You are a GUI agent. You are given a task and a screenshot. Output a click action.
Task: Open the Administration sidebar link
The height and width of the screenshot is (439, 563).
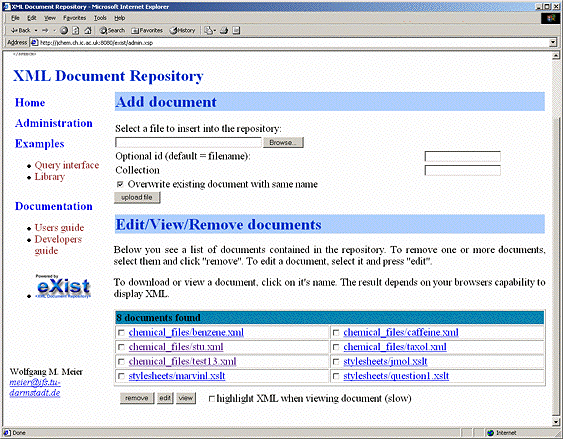tap(53, 123)
